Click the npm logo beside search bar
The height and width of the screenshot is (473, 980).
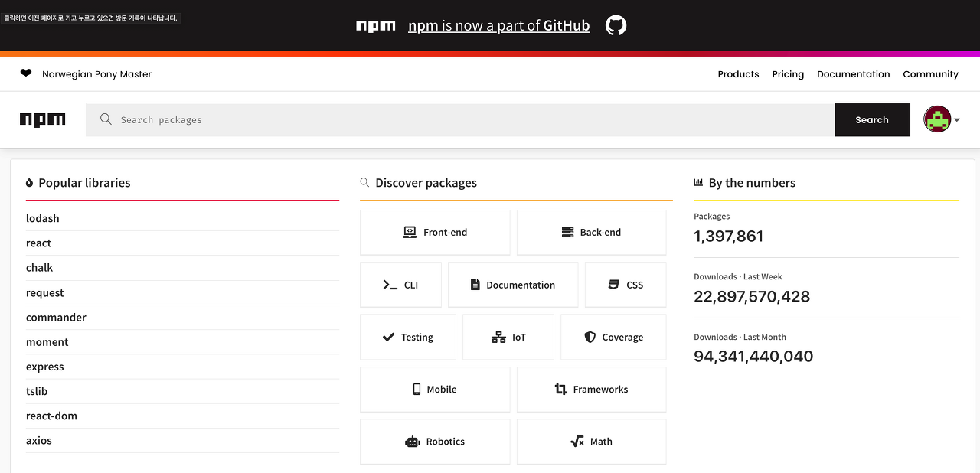pos(43,119)
